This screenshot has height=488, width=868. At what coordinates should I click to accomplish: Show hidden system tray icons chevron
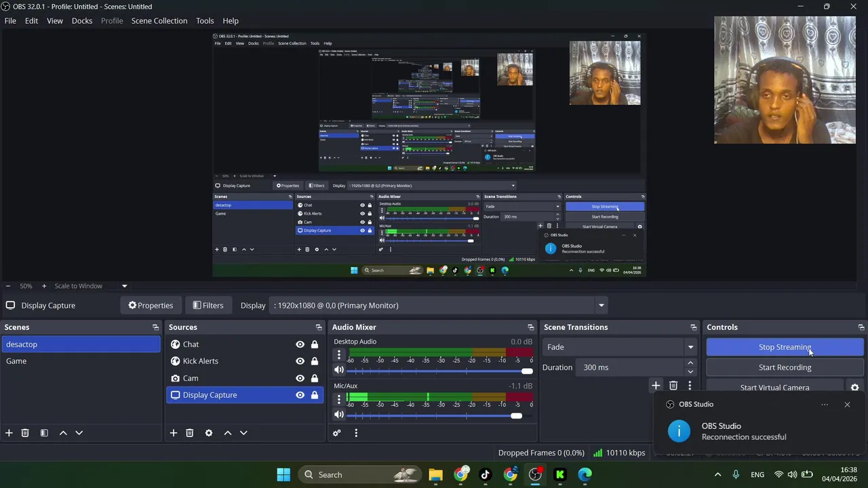pyautogui.click(x=718, y=474)
